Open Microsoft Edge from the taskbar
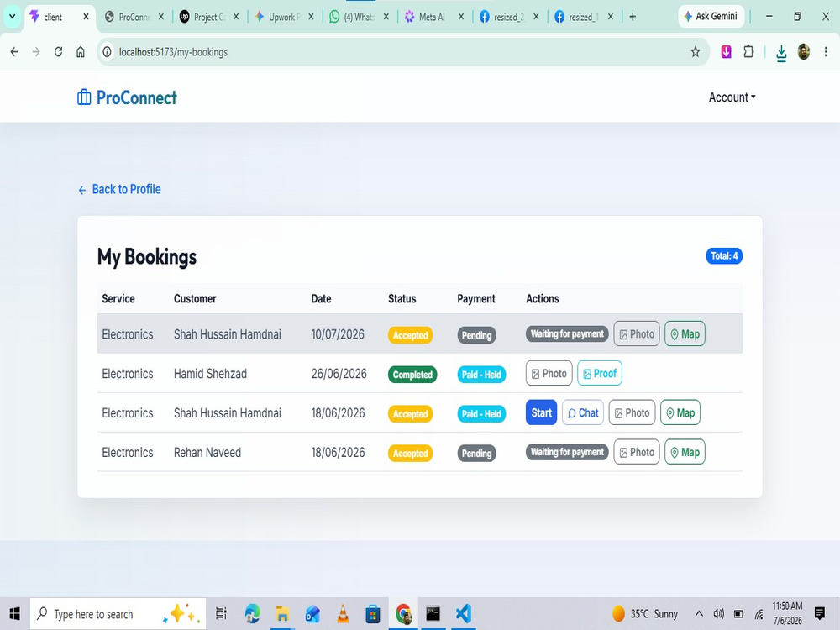840x630 pixels. pos(252,614)
